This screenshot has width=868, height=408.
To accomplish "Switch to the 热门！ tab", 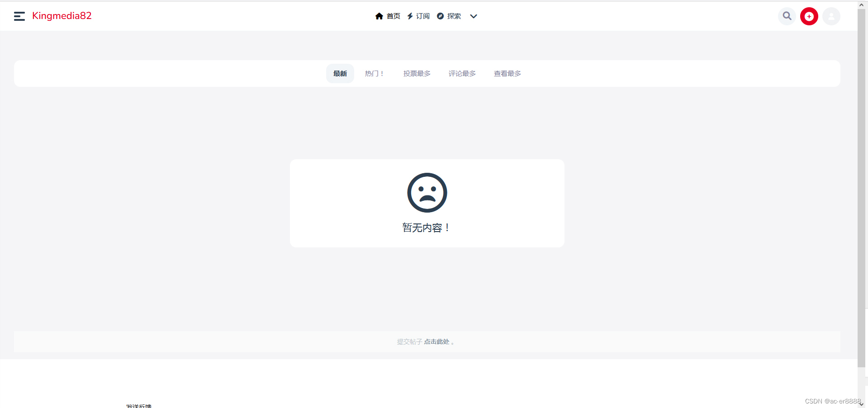I will click(x=375, y=74).
